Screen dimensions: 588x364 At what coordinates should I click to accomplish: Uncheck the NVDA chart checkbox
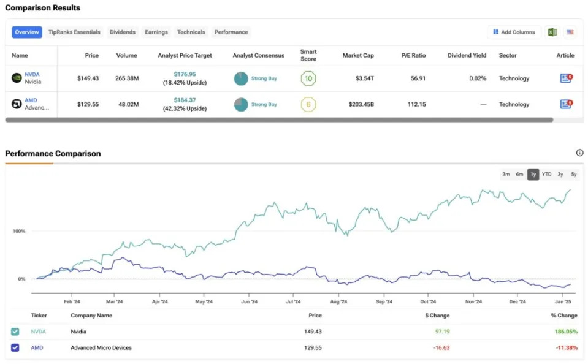coord(15,332)
